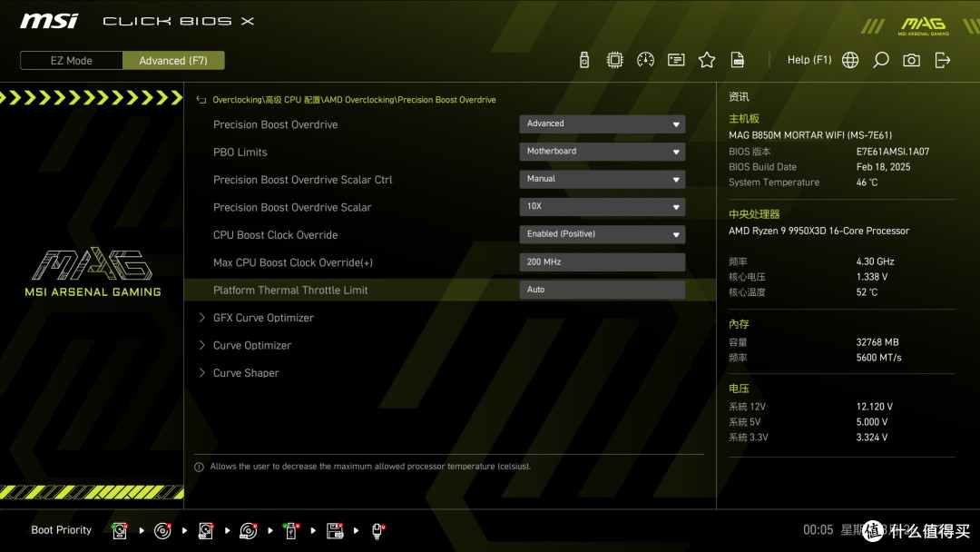The image size is (980, 552).
Task: Click the 5600 MT/s memory speed value
Action: (x=878, y=358)
